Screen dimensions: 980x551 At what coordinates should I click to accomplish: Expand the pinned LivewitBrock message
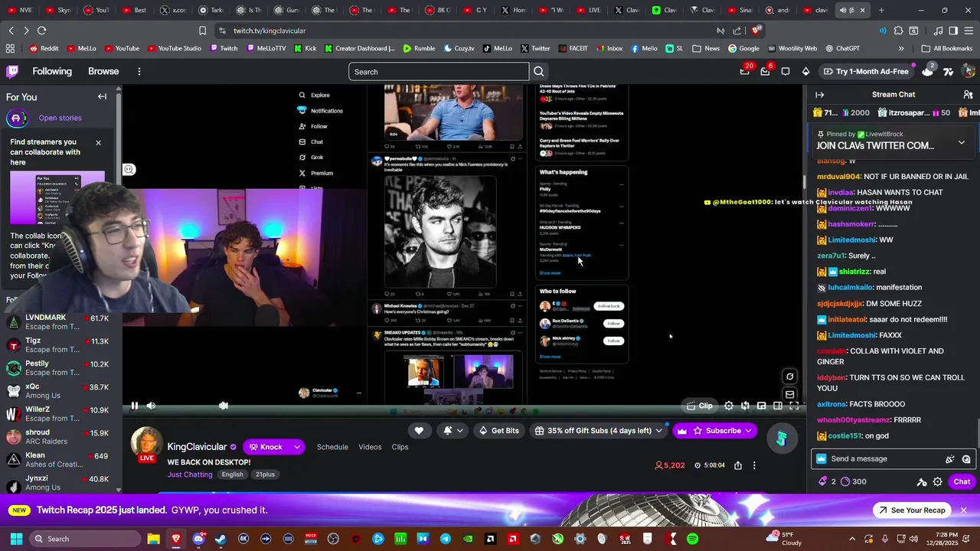(962, 142)
